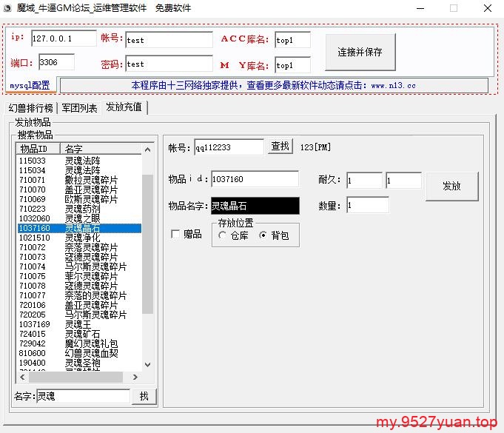This screenshot has height=433, width=504.
Task: Select row 710073 寇德灵魂碎片
Action: click(x=79, y=257)
